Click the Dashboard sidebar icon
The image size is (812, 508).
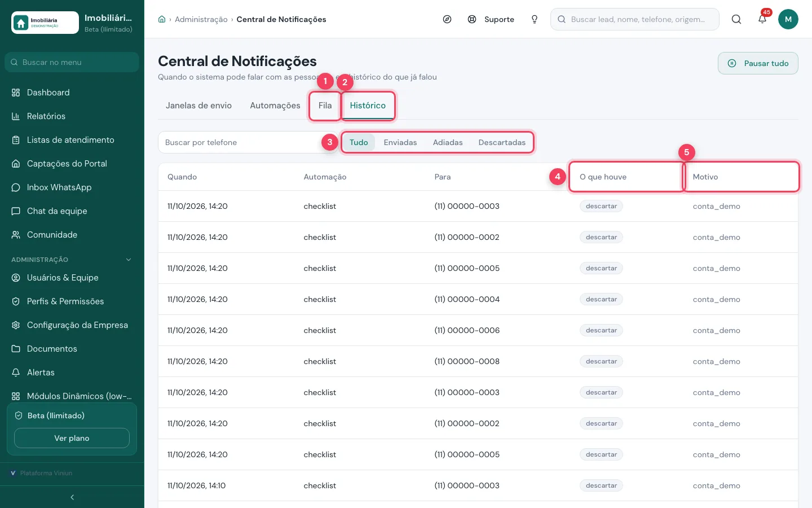click(x=16, y=93)
